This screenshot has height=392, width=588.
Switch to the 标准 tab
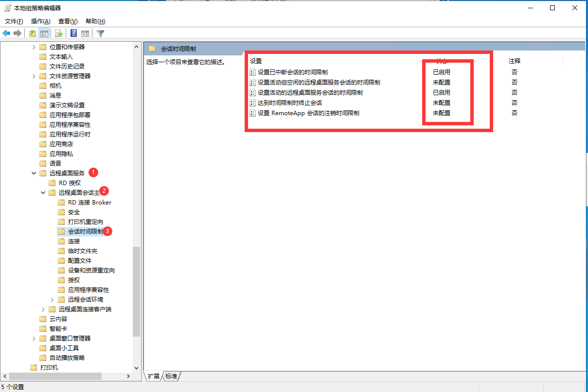click(171, 376)
